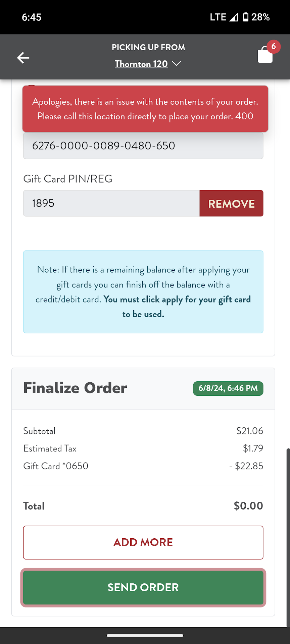
Task: Submit with the Send Order button
Action: [x=143, y=587]
